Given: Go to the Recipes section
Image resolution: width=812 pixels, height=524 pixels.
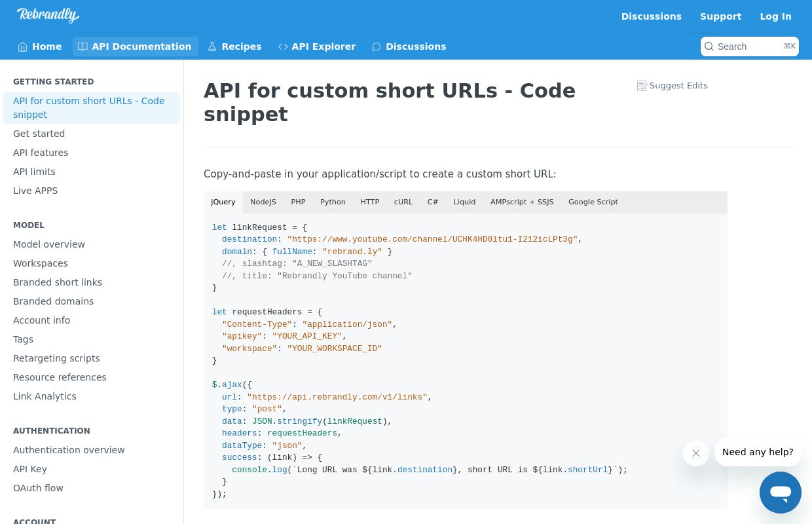Looking at the screenshot, I should 234,47.
